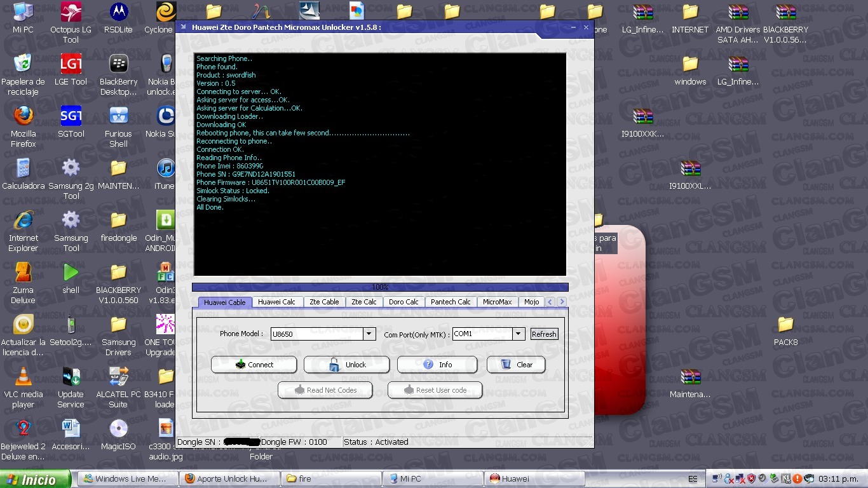Switch to the Mojo tab
The image size is (868, 488).
pyautogui.click(x=532, y=302)
